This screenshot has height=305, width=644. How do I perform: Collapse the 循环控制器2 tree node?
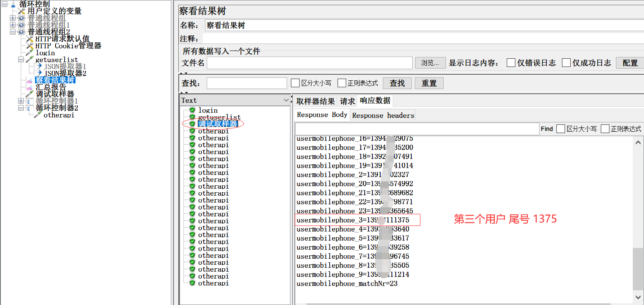pos(21,108)
